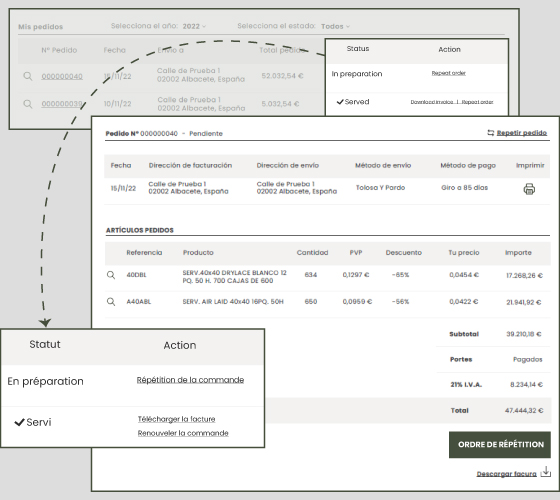Click Répétition de la commande link

tap(190, 380)
